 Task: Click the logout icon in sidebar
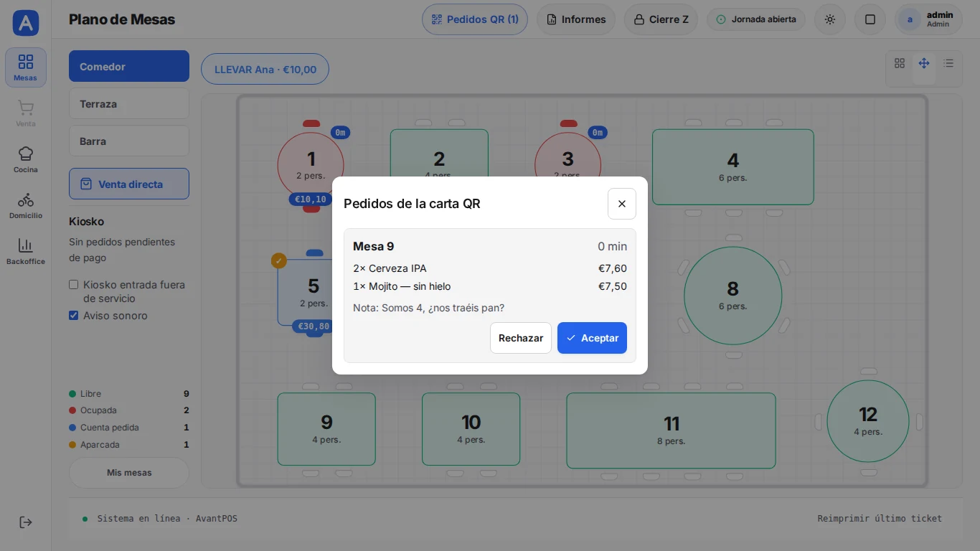(26, 522)
